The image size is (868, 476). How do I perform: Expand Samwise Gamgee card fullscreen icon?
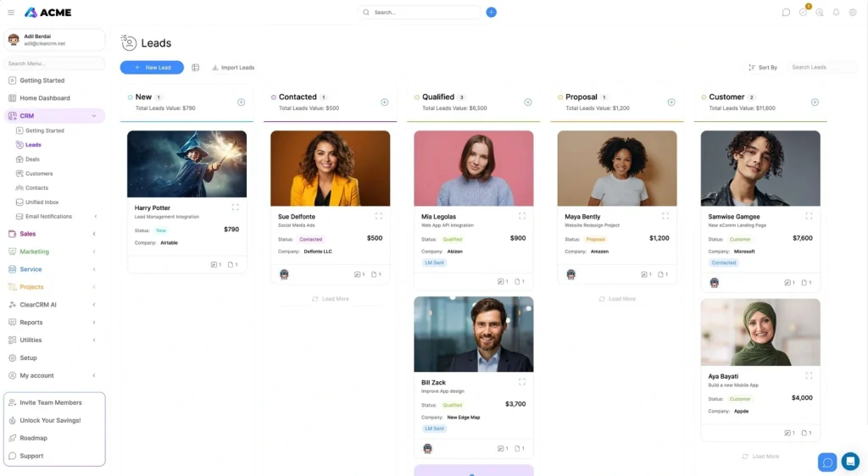click(x=809, y=216)
